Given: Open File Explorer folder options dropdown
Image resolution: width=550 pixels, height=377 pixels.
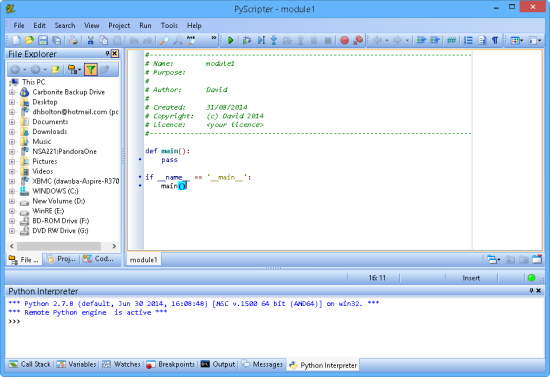Looking at the screenshot, I should (74, 69).
